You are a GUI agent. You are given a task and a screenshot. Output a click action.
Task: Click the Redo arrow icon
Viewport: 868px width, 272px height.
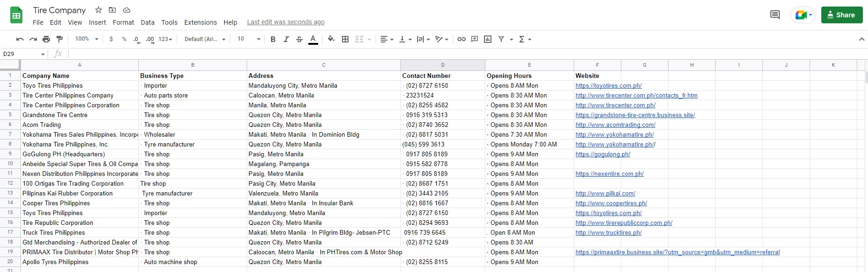point(33,39)
